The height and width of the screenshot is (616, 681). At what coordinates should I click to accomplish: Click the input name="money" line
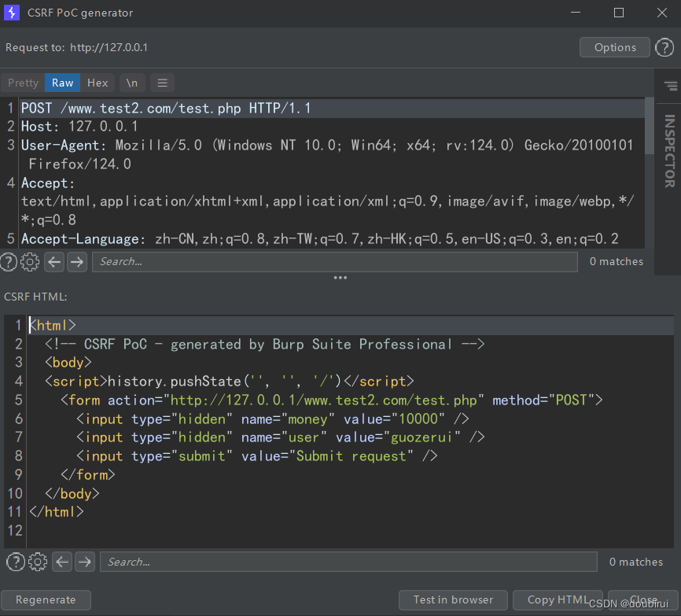[273, 419]
